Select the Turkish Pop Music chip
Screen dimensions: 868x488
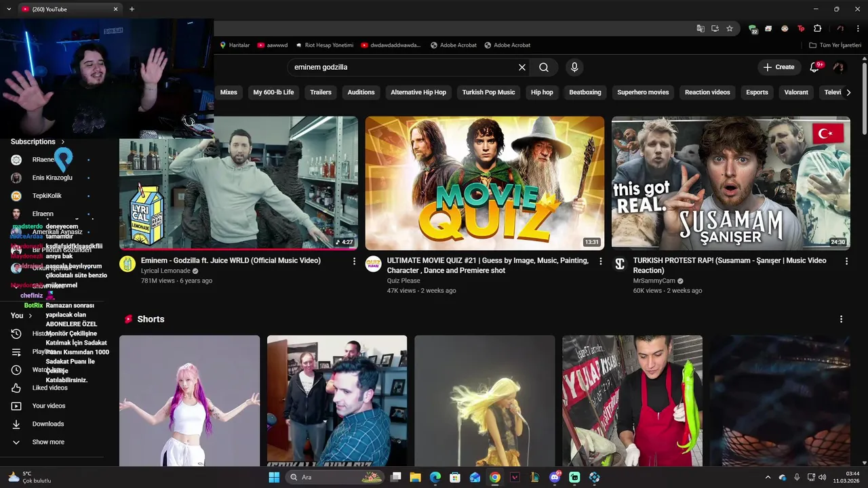pos(488,92)
